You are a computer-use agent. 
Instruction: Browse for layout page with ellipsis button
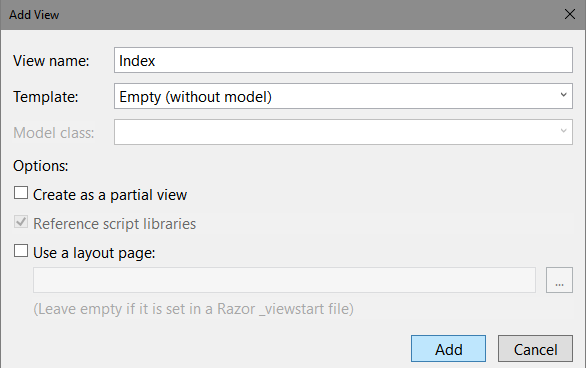[x=559, y=280]
